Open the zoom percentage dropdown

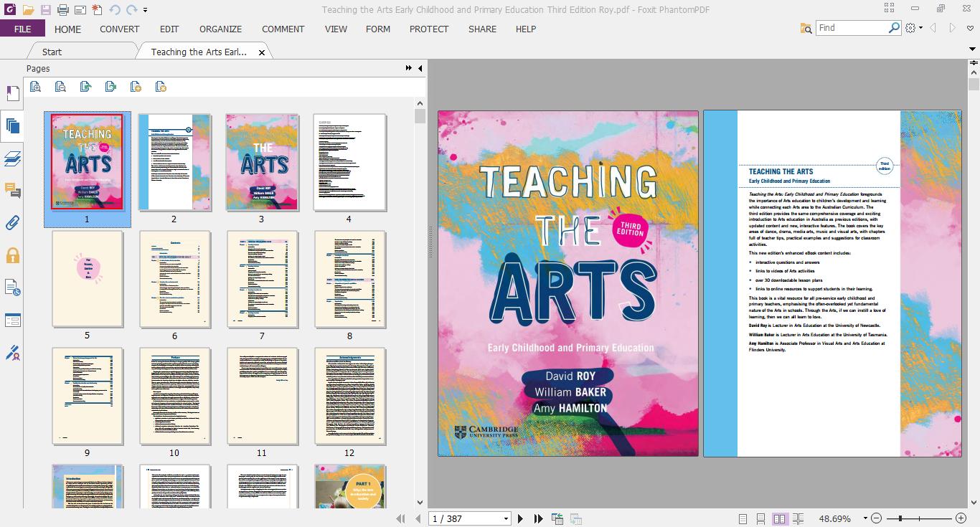click(x=865, y=518)
